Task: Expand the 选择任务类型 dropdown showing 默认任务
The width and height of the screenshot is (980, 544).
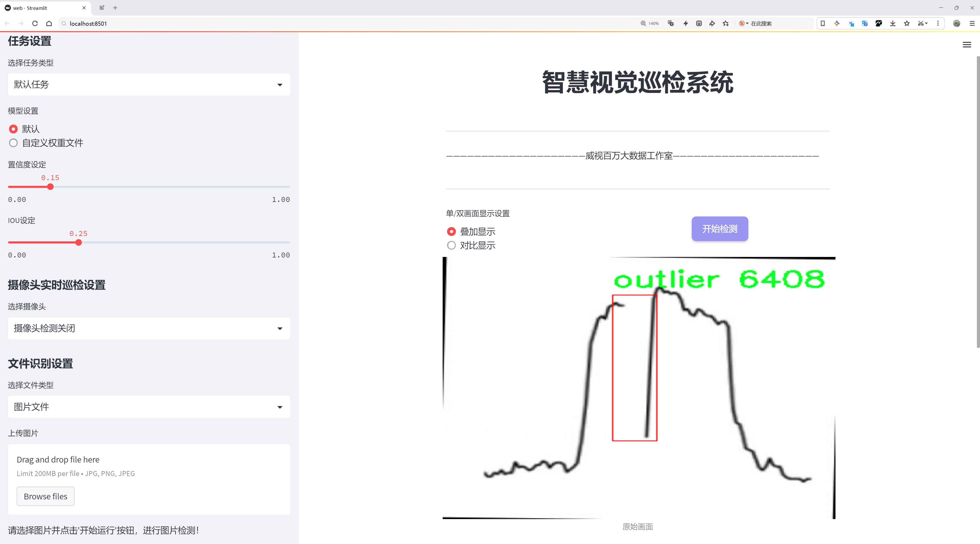Action: click(149, 84)
